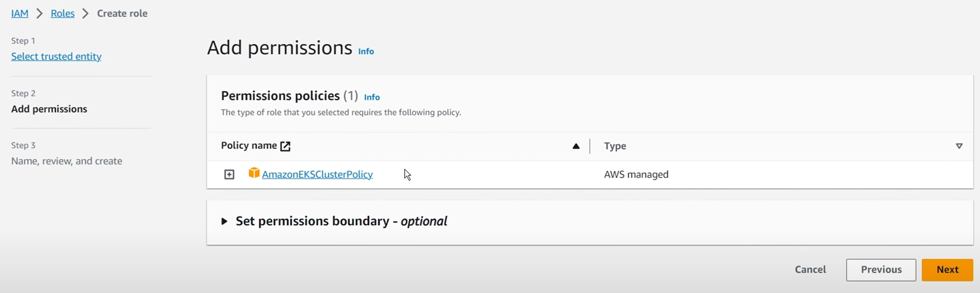Viewport: 980px width, 293px height.
Task: Proceed with the orange Next button
Action: [x=948, y=270]
